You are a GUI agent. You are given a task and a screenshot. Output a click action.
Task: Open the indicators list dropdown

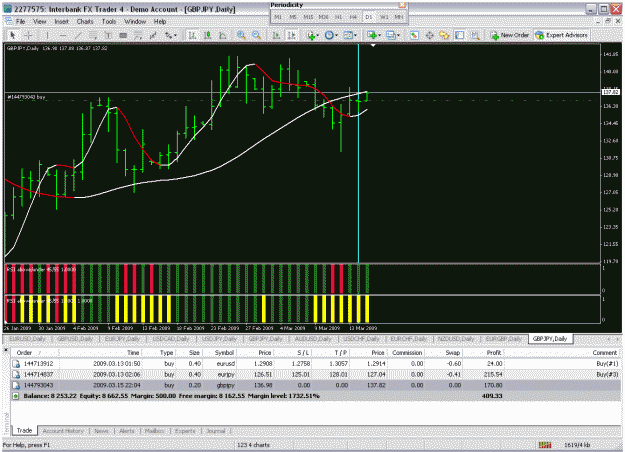click(x=312, y=35)
